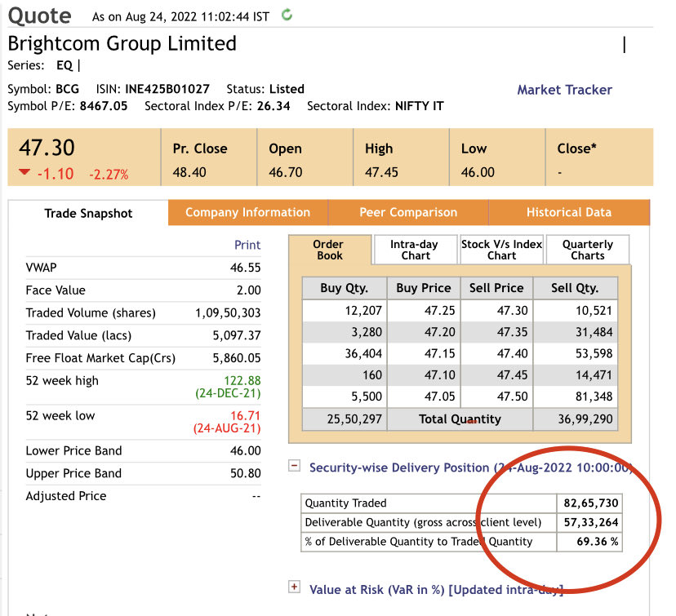
Task: Expand Value at Risk section
Action: click(295, 587)
